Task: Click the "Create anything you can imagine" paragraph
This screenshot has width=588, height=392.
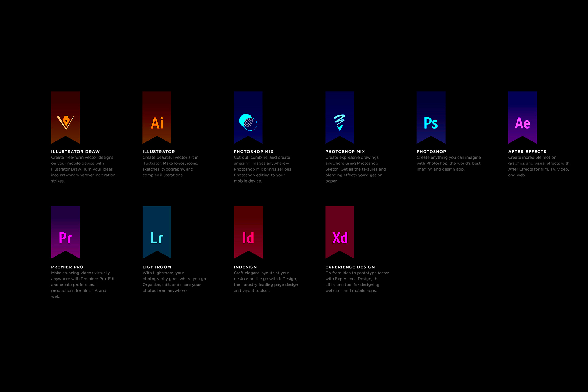Action: tap(449, 163)
